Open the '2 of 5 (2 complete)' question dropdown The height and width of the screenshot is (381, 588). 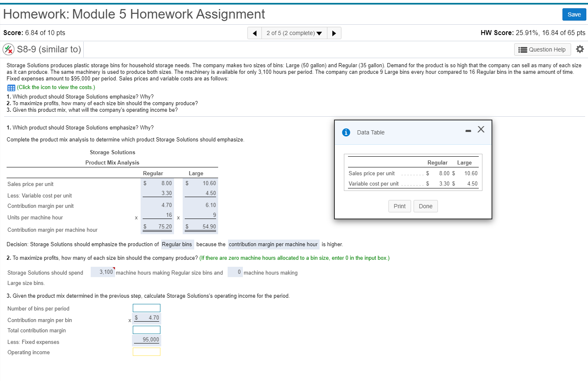click(x=294, y=33)
